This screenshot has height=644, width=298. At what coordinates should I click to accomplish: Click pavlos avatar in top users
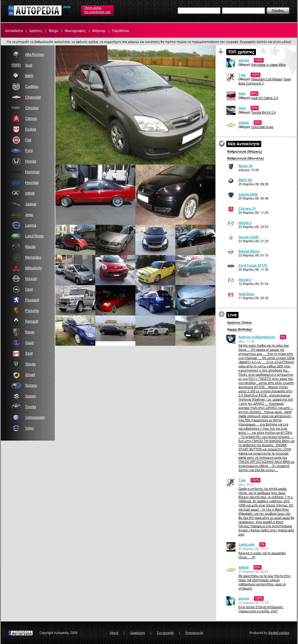(x=231, y=63)
